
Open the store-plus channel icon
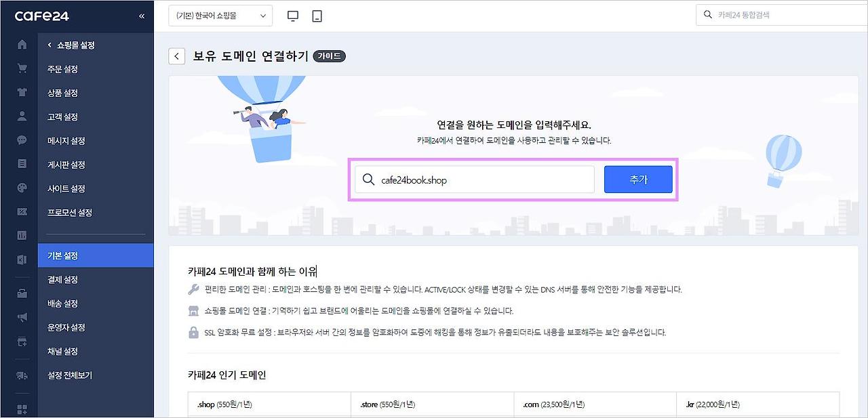click(x=22, y=342)
